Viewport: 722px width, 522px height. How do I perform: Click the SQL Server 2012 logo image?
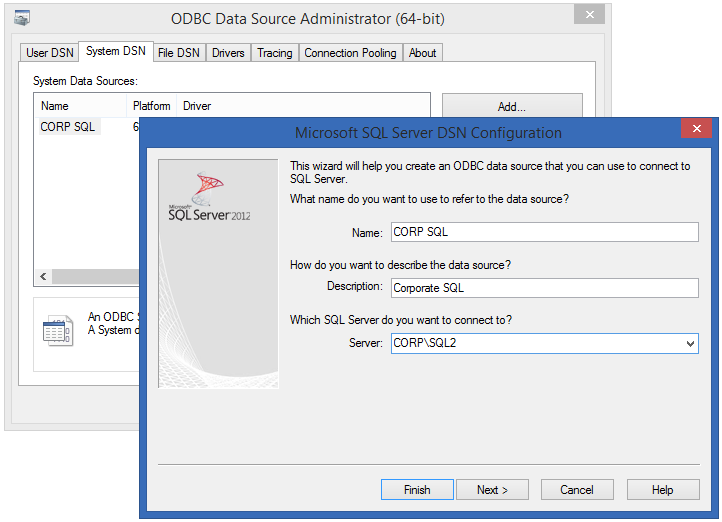tap(210, 197)
